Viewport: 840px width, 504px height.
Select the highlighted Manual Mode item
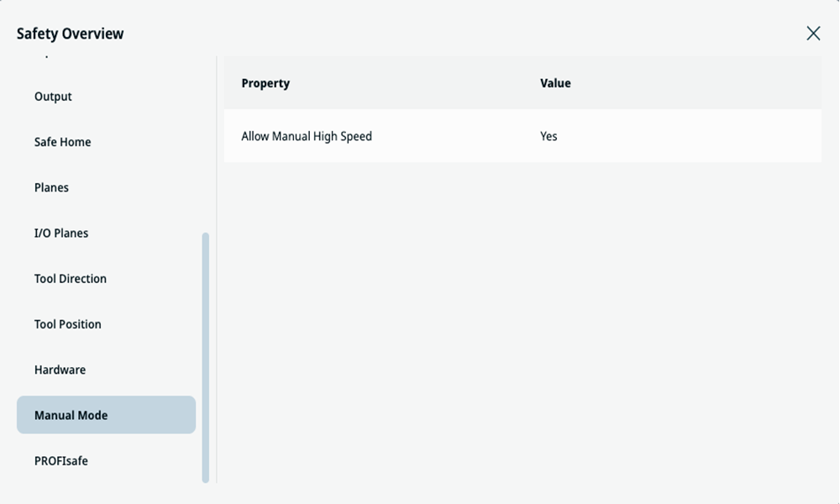[106, 415]
